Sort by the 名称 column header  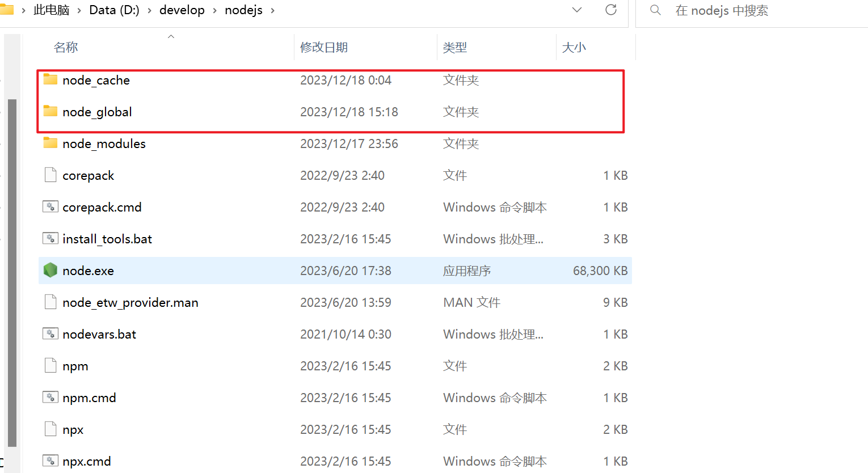click(66, 47)
